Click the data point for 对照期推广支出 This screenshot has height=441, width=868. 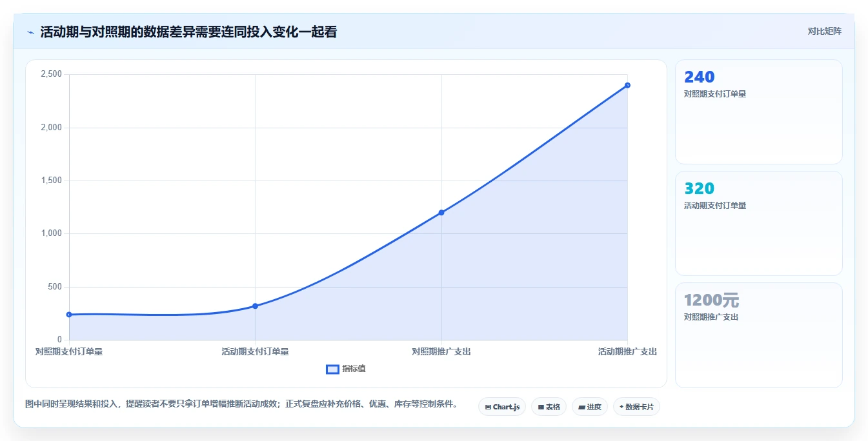[x=441, y=213]
